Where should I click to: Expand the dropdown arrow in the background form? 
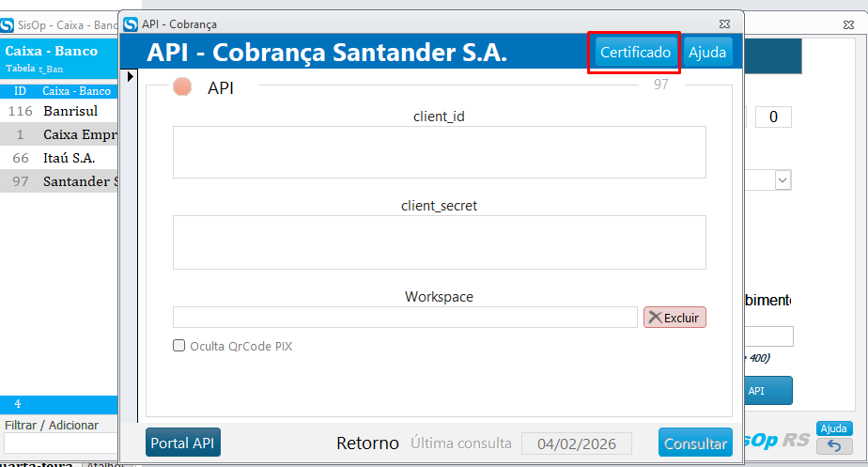coord(782,179)
